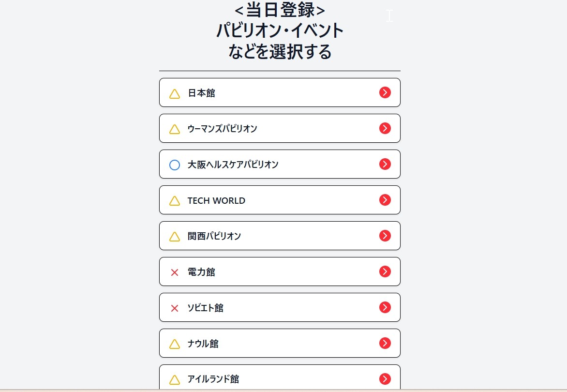Click the yellow triangle icon beside ナウル館

pyautogui.click(x=175, y=344)
